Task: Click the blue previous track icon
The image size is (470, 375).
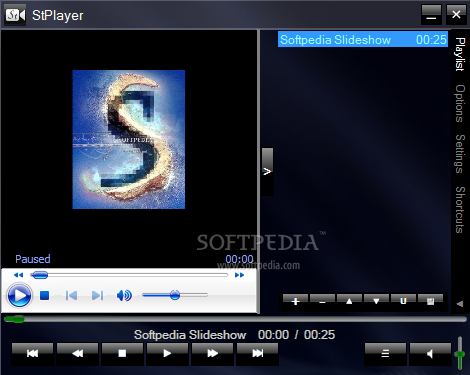Action: point(71,295)
